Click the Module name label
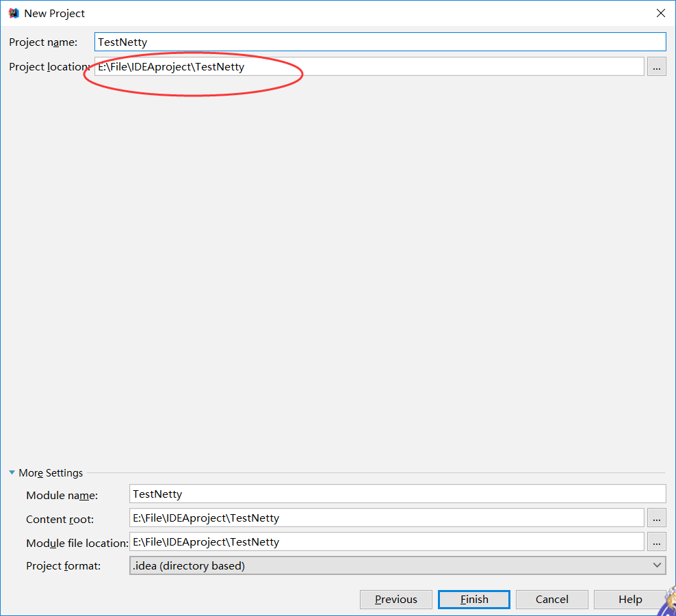Viewport: 676px width, 616px height. click(x=62, y=496)
